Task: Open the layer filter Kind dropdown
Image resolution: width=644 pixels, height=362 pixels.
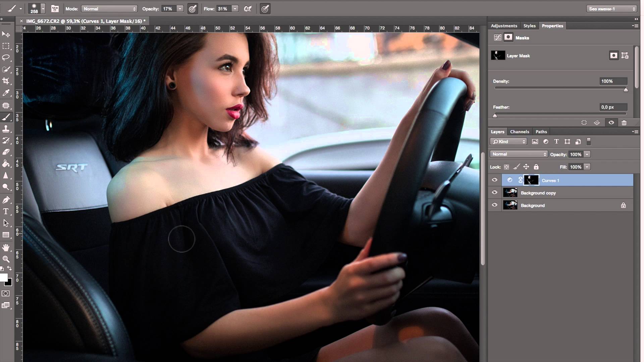Action: [x=508, y=141]
